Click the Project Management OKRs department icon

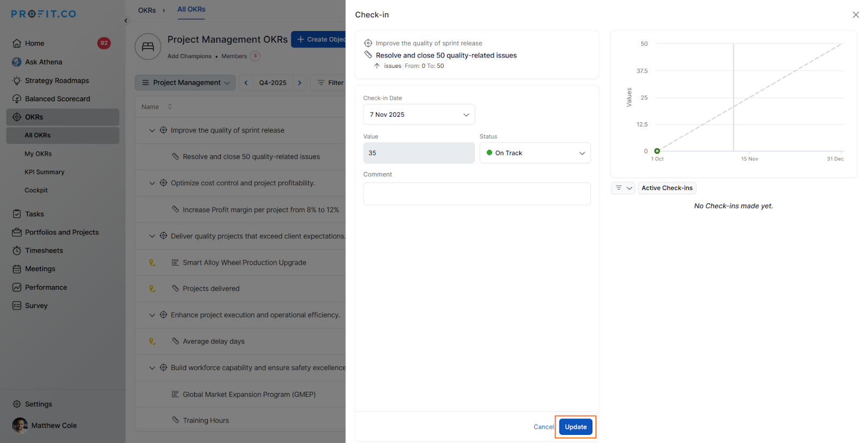click(x=148, y=47)
